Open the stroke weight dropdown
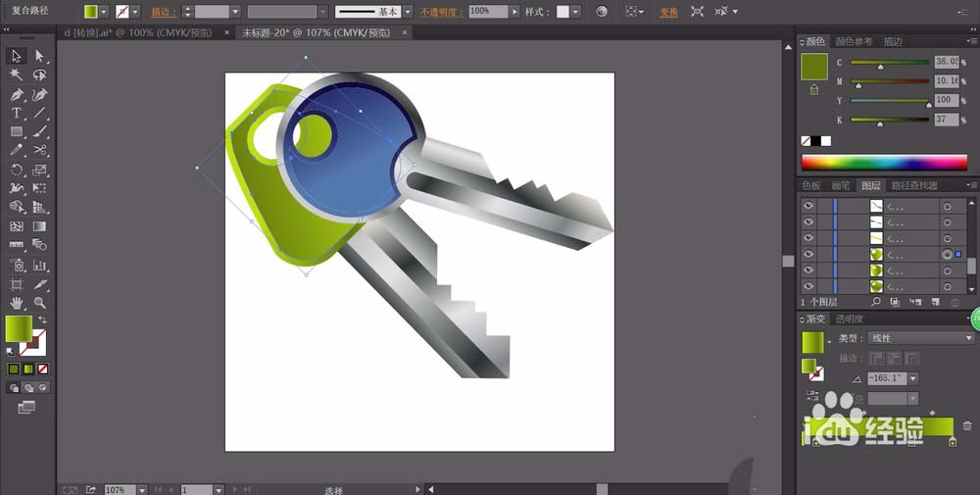 point(235,12)
